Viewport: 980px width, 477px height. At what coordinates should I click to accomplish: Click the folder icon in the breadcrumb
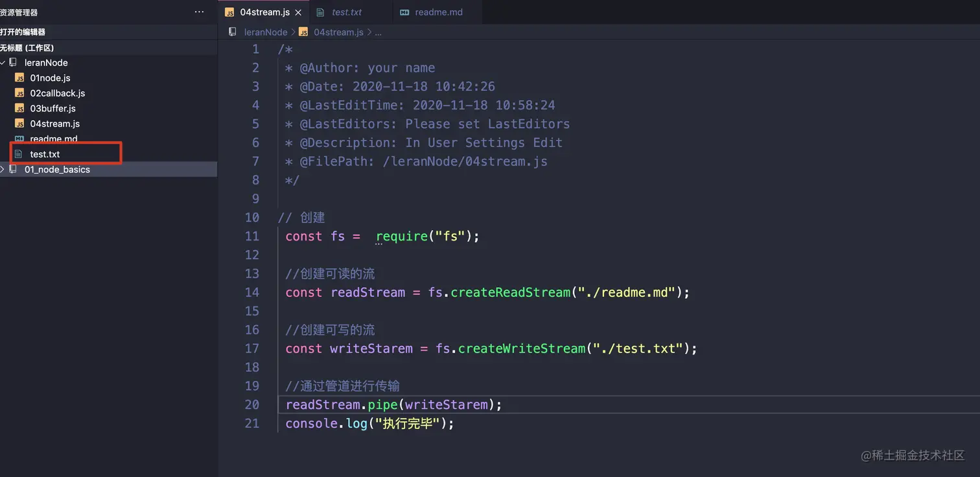coord(233,32)
